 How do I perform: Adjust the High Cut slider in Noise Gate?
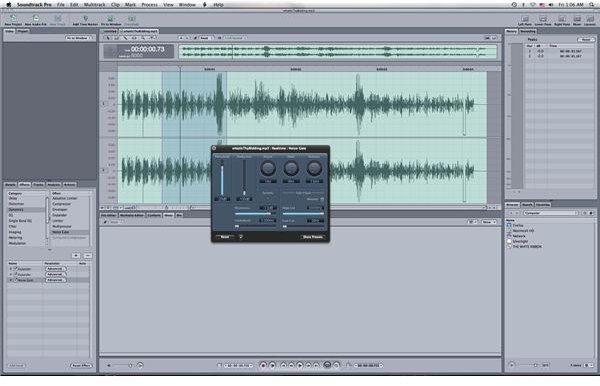303,213
